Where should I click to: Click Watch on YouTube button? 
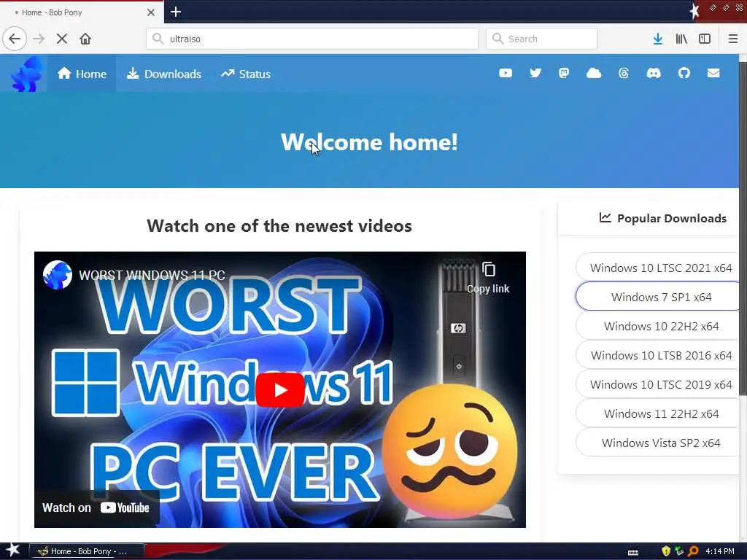coord(96,507)
